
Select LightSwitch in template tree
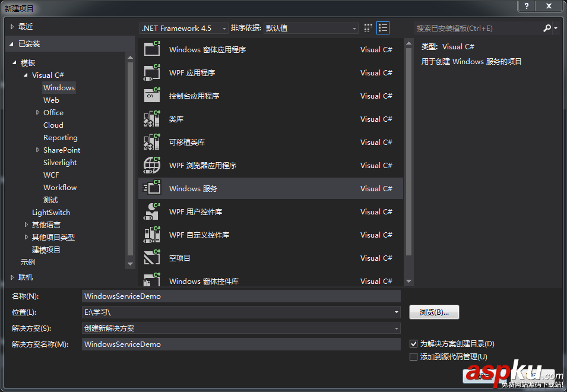tap(51, 212)
